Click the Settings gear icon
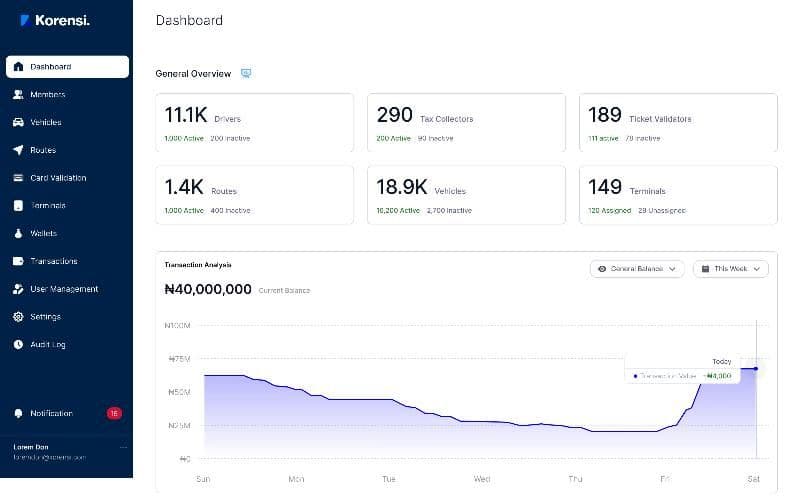800x500 pixels. click(x=18, y=316)
